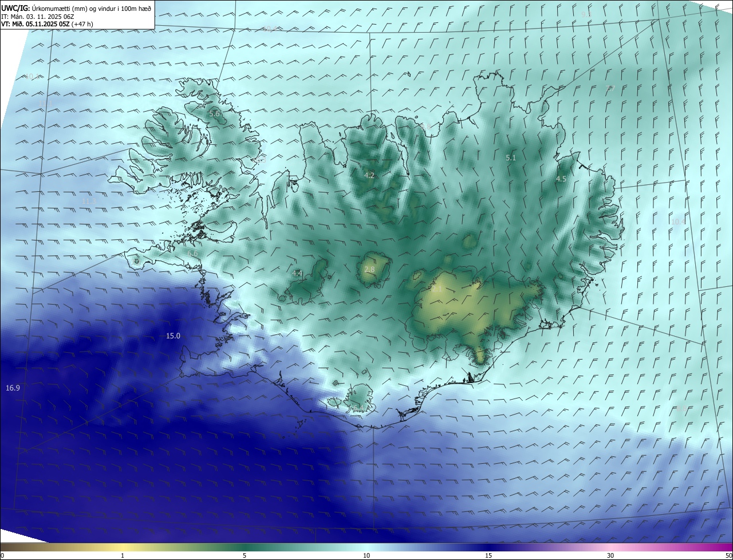
Task: Click the 5.1 value in northeast Iceland
Action: (511, 157)
